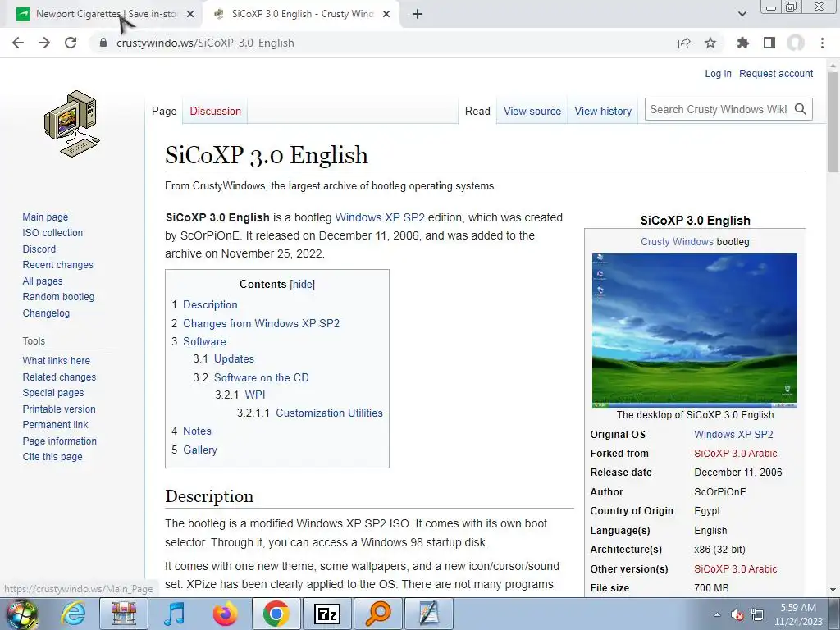Screen dimensions: 840x630
Task: Open Chrome three-dot menu
Action: pos(822,43)
